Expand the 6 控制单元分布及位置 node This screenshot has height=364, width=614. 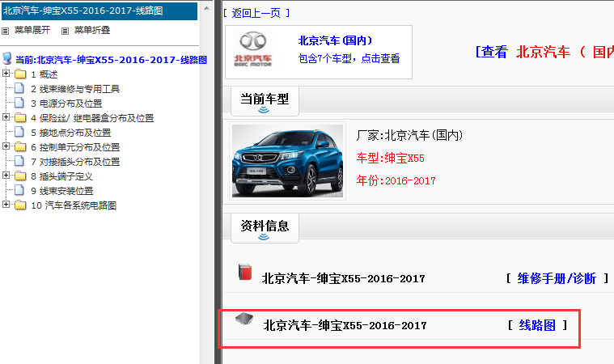pos(6,146)
